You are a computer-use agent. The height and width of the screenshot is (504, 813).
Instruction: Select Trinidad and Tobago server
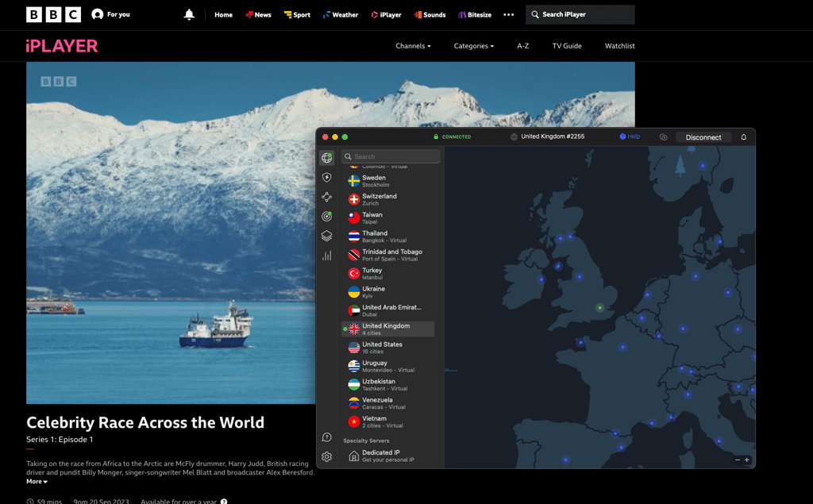tap(387, 255)
